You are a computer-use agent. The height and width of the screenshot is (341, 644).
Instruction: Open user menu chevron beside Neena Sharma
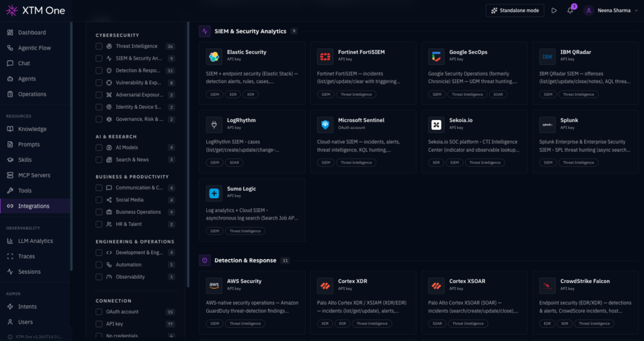pyautogui.click(x=636, y=11)
